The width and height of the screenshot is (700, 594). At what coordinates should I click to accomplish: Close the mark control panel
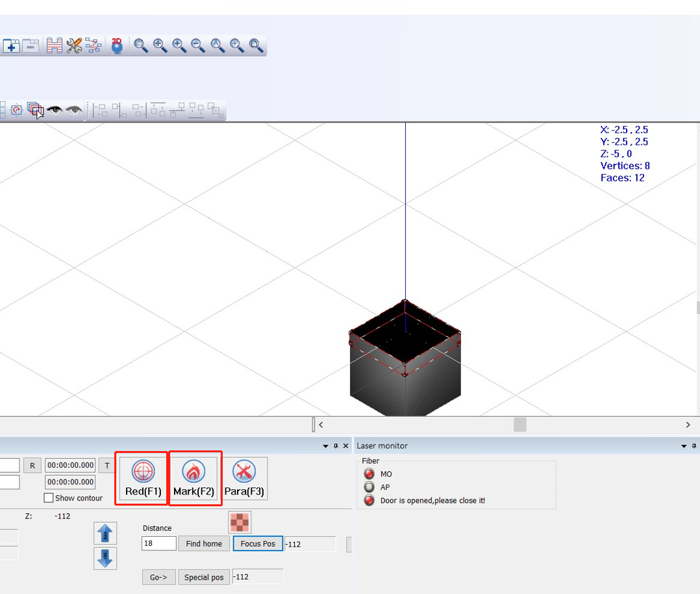[x=345, y=446]
